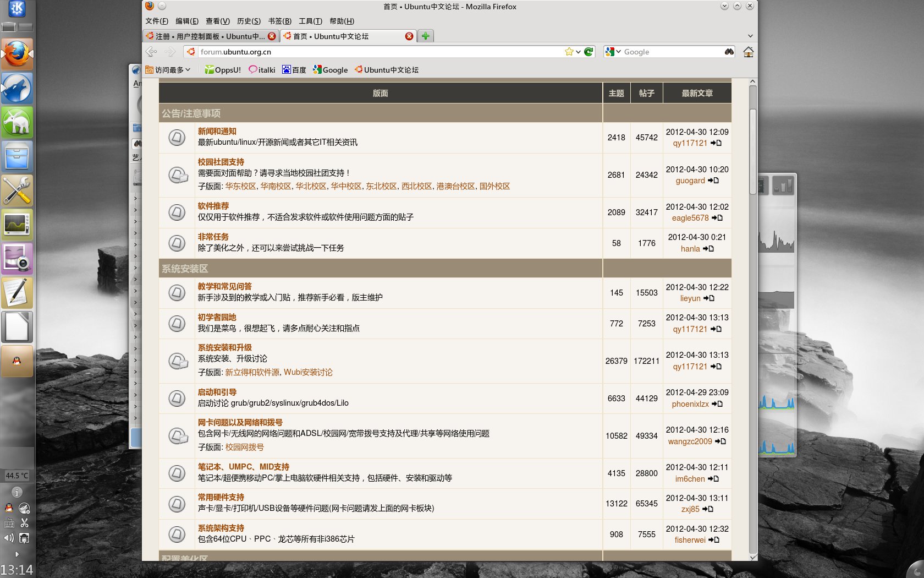Click the 13:14 clock on the panel
This screenshot has width=924, height=578.
(16, 570)
